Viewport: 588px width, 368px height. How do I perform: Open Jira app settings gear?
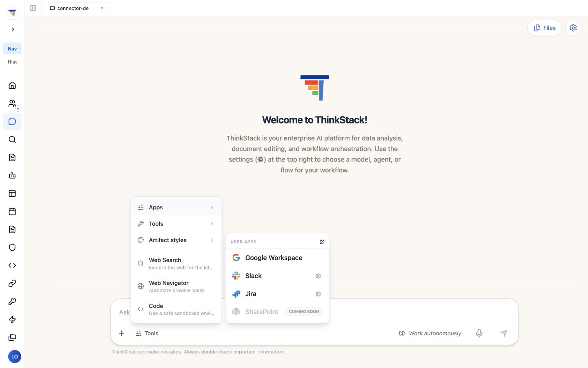318,294
